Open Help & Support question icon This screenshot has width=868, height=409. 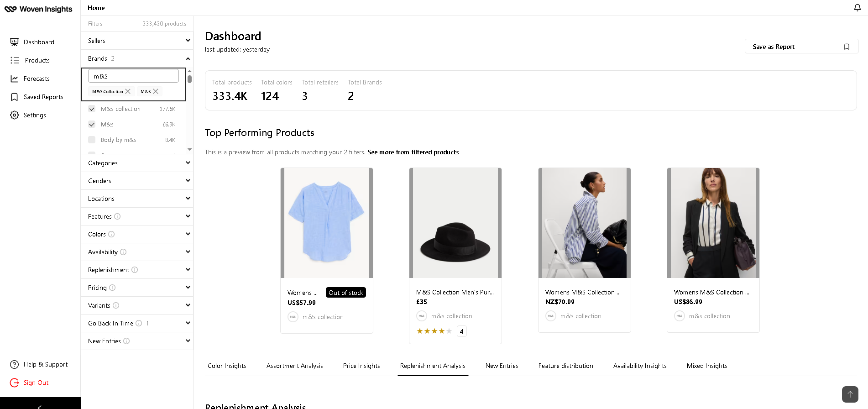tap(15, 364)
